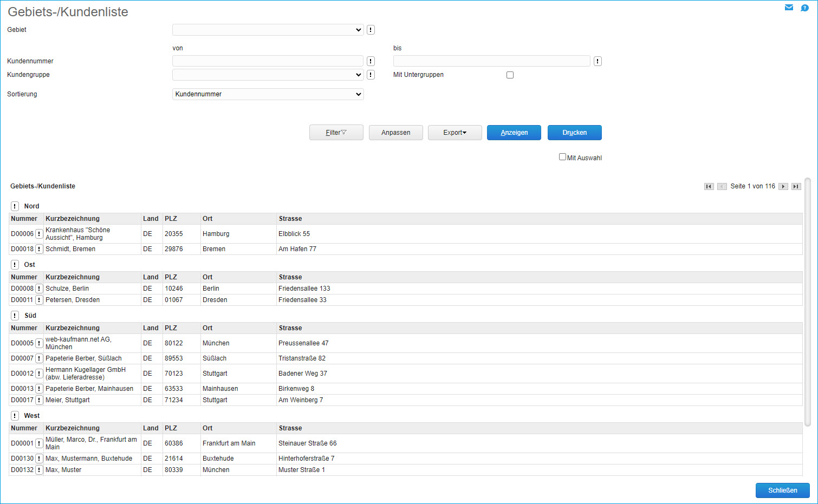
Task: Click the Drucken button
Action: pos(574,133)
